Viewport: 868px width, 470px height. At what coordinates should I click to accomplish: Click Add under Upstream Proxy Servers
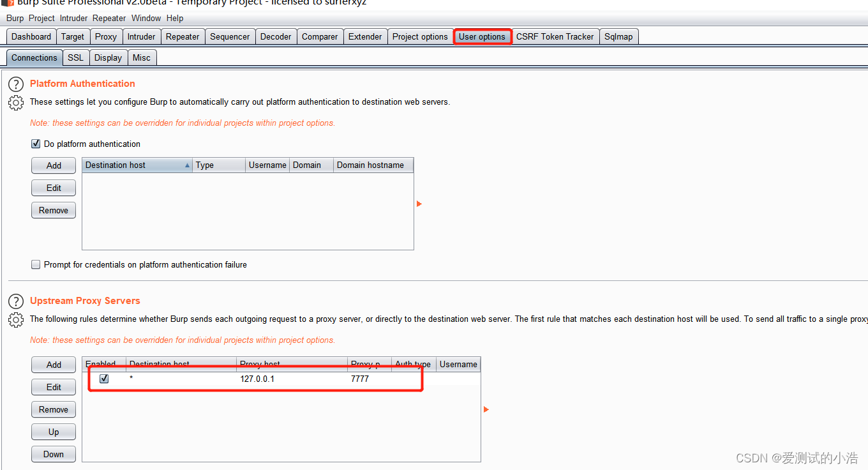54,365
